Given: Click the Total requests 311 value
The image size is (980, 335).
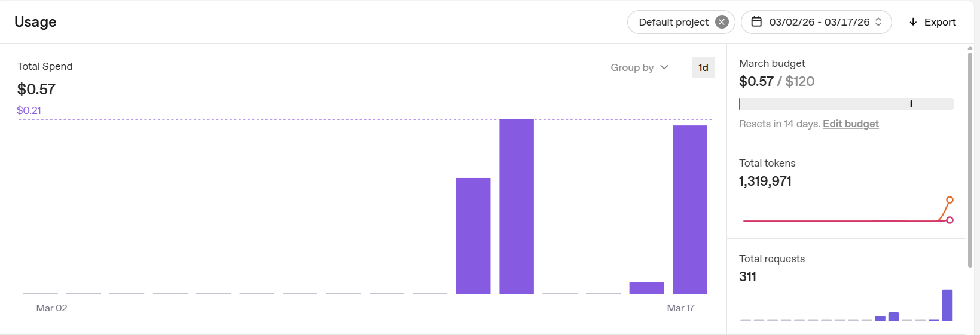Looking at the screenshot, I should pyautogui.click(x=747, y=276).
